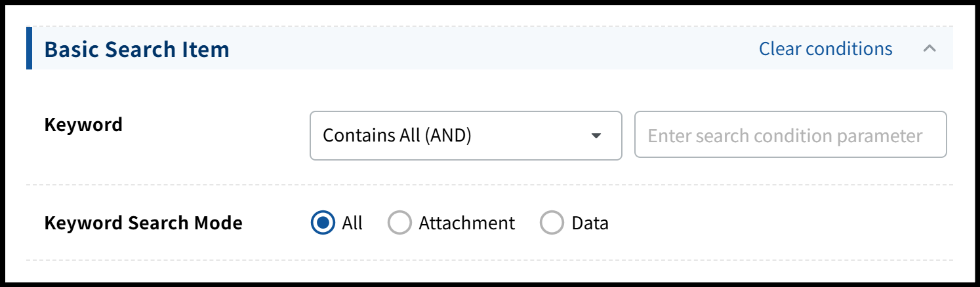Image resolution: width=980 pixels, height=287 pixels.
Task: Click the "All" option label text
Action: tap(352, 223)
